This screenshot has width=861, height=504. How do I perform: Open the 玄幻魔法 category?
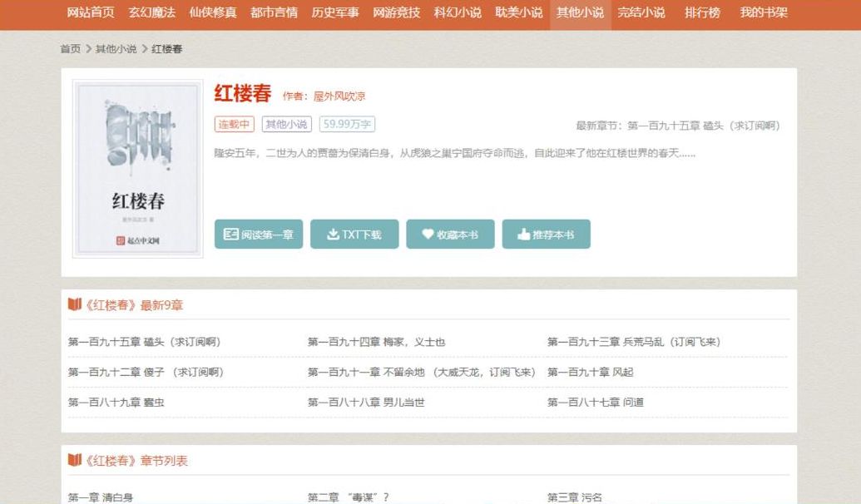(x=152, y=12)
